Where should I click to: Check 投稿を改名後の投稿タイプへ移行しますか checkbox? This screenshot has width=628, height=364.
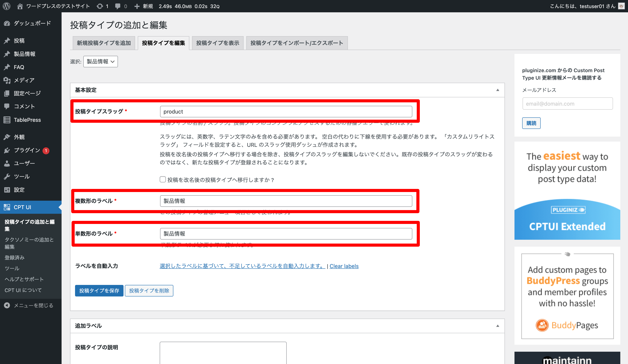[x=163, y=179]
